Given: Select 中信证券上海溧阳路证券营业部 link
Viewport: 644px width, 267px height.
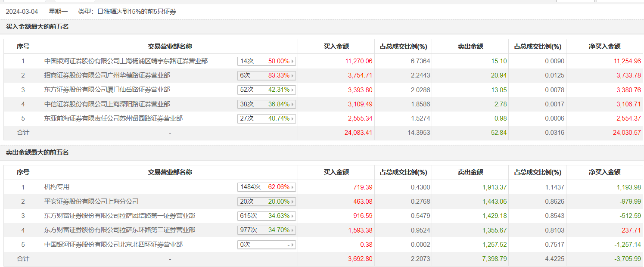Looking at the screenshot, I should click(107, 104).
